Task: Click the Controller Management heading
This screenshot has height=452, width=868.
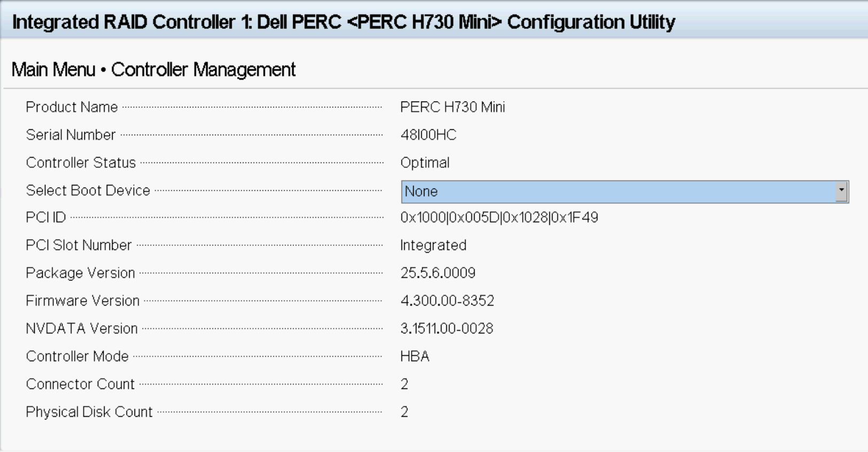Action: coord(203,69)
